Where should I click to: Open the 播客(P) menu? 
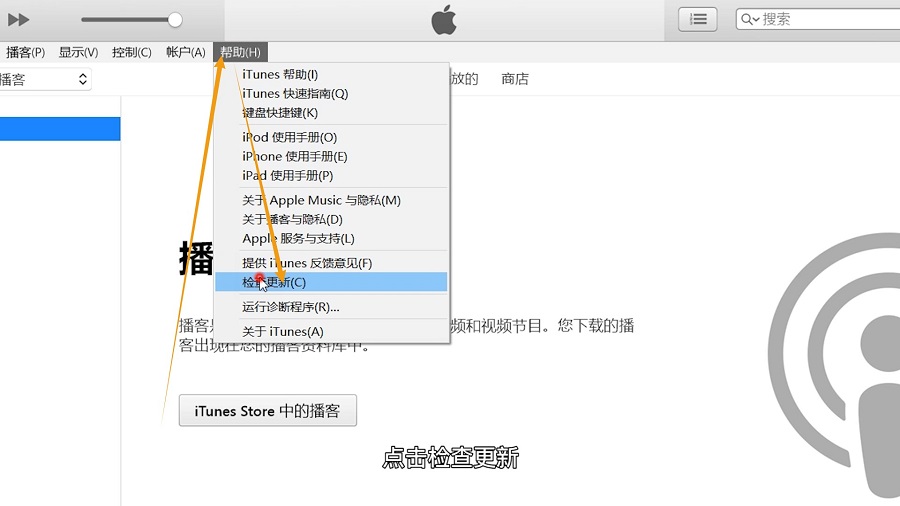(x=25, y=52)
